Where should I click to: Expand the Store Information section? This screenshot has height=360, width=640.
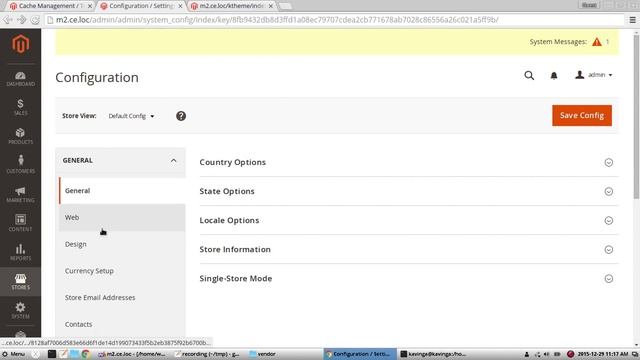tap(409, 249)
